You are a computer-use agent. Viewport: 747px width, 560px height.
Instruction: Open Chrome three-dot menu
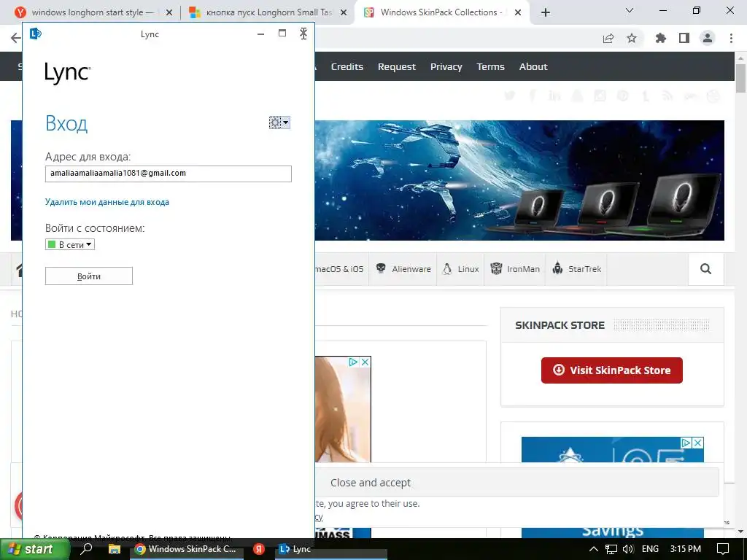pyautogui.click(x=731, y=38)
